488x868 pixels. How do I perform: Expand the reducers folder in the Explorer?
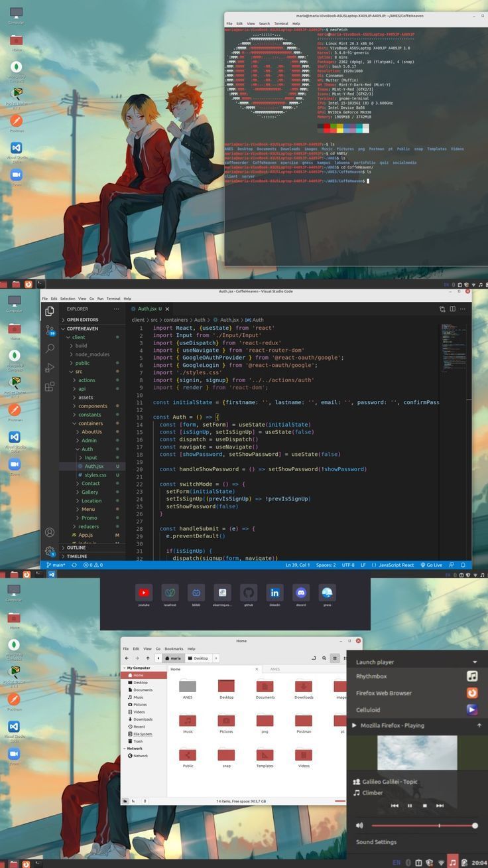coord(88,526)
